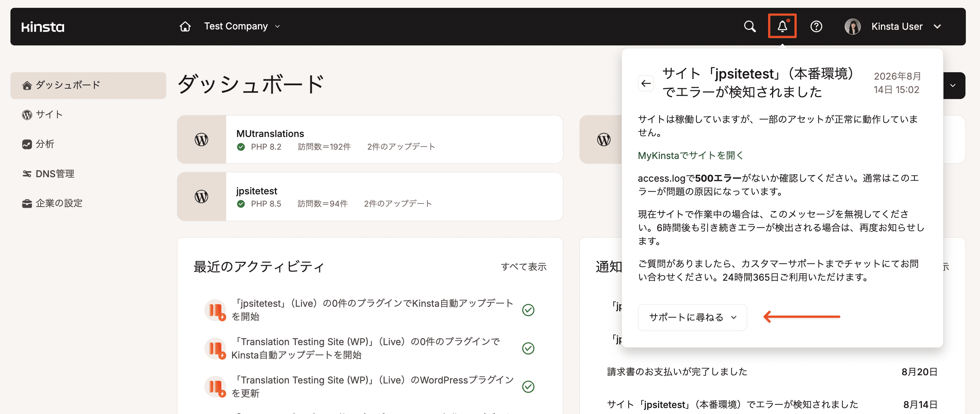
Task: Click the ダッシュボード page heading
Action: (250, 84)
